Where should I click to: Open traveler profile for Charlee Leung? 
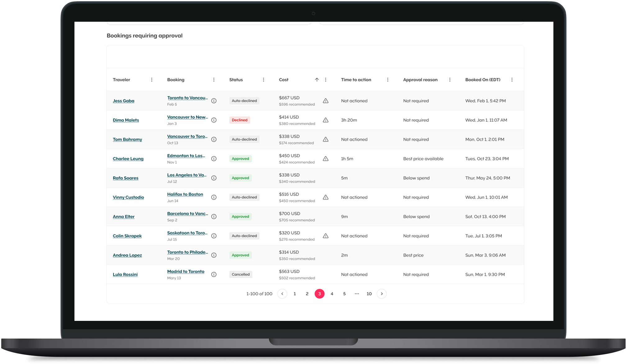pyautogui.click(x=128, y=159)
